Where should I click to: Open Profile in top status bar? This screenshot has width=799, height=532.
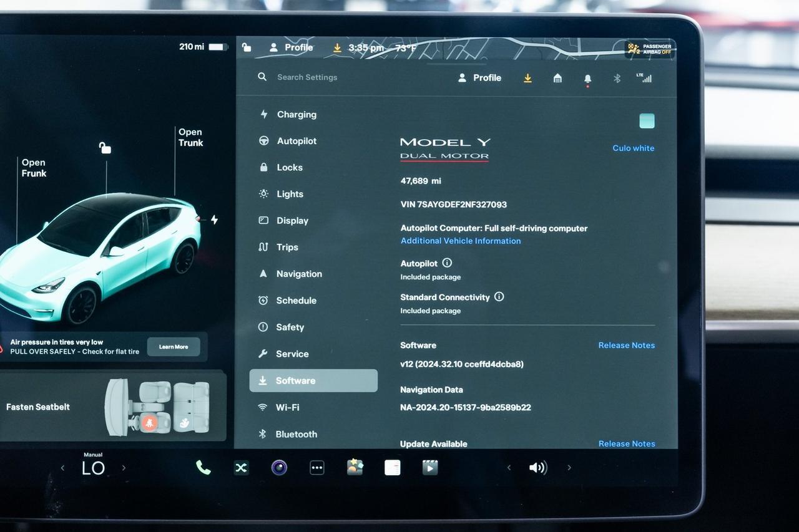click(x=291, y=47)
